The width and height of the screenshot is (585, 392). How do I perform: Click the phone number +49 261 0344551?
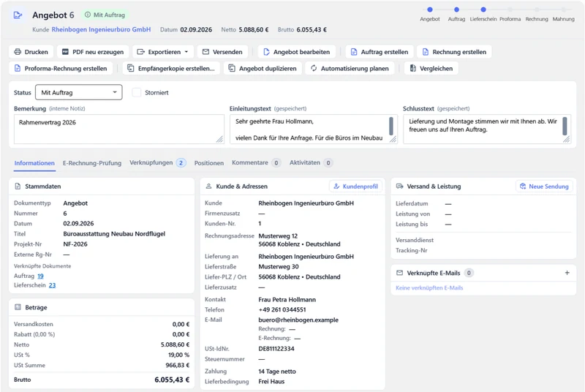[x=282, y=309]
